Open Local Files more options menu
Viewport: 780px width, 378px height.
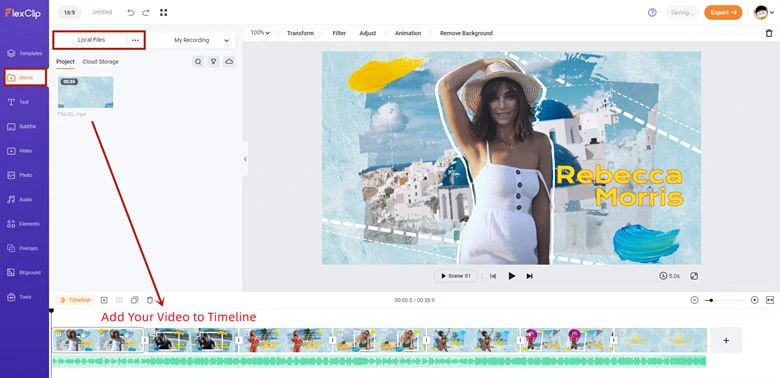tap(135, 40)
